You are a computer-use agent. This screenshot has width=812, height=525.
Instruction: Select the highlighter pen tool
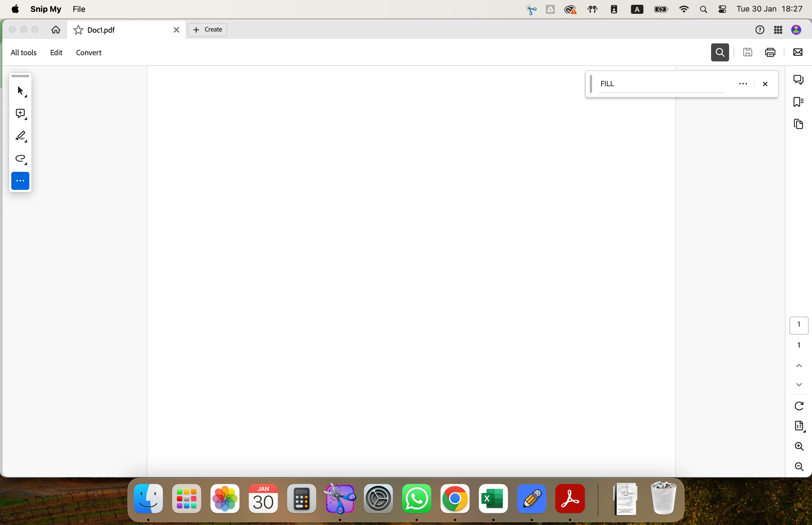point(21,136)
